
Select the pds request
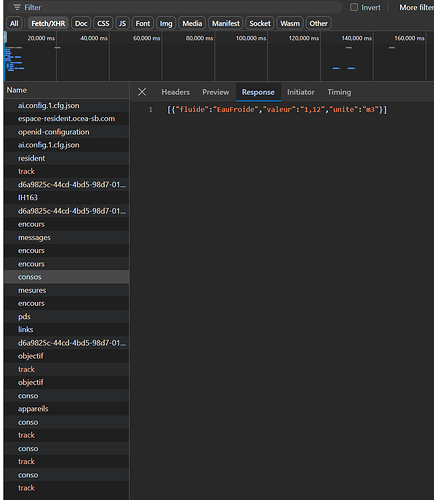coord(67,317)
